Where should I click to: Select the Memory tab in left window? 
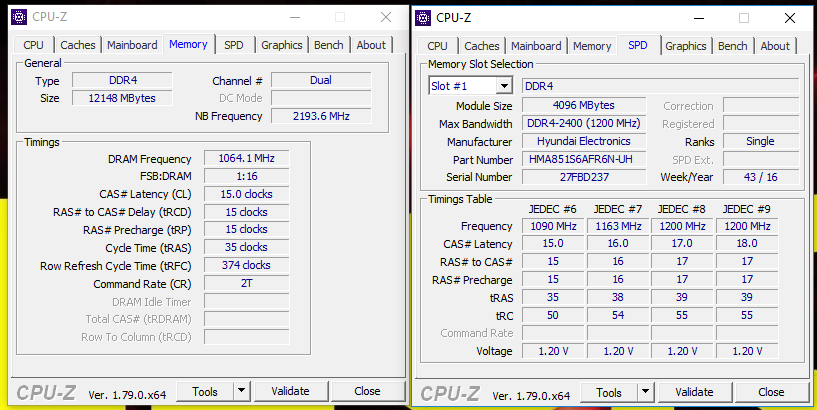(x=188, y=44)
